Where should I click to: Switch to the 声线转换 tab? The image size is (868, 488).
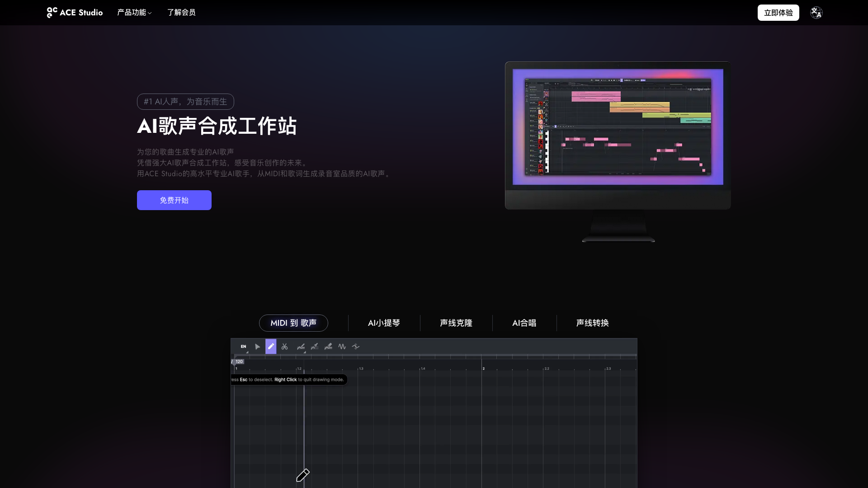592,323
